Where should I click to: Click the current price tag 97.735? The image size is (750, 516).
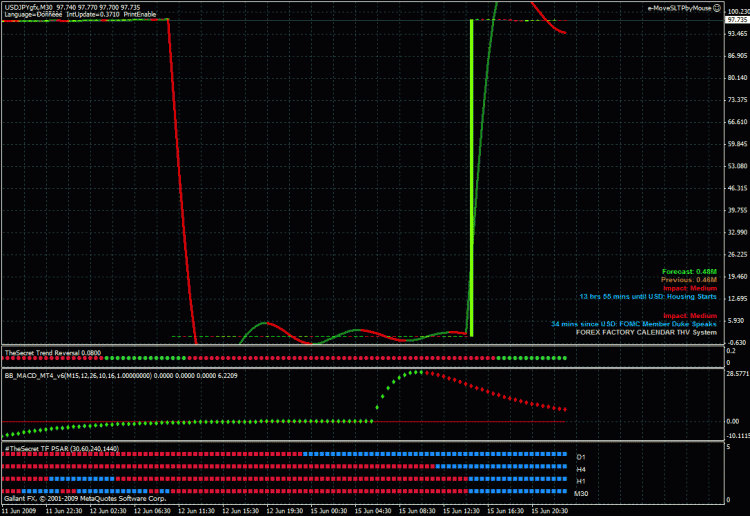[737, 20]
